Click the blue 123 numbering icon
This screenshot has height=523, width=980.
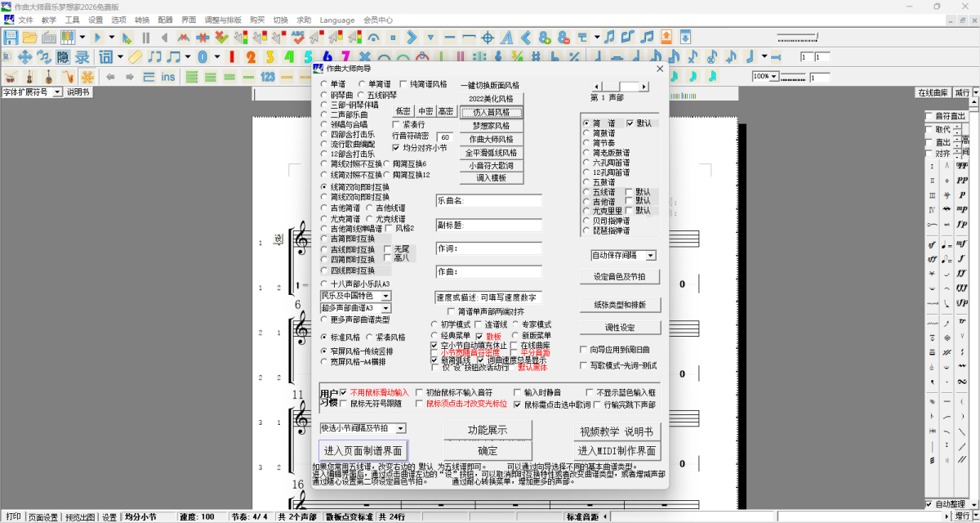268,77
